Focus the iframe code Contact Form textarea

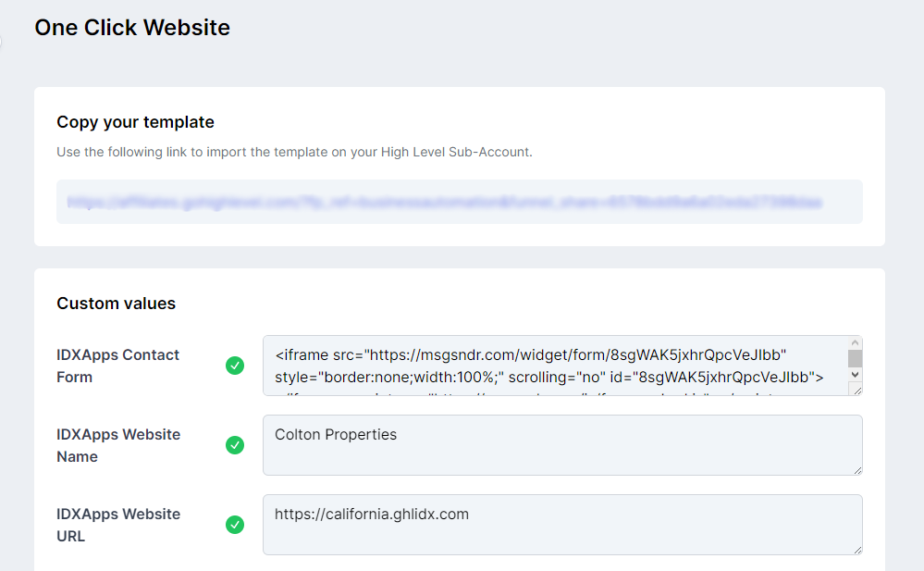click(555, 366)
